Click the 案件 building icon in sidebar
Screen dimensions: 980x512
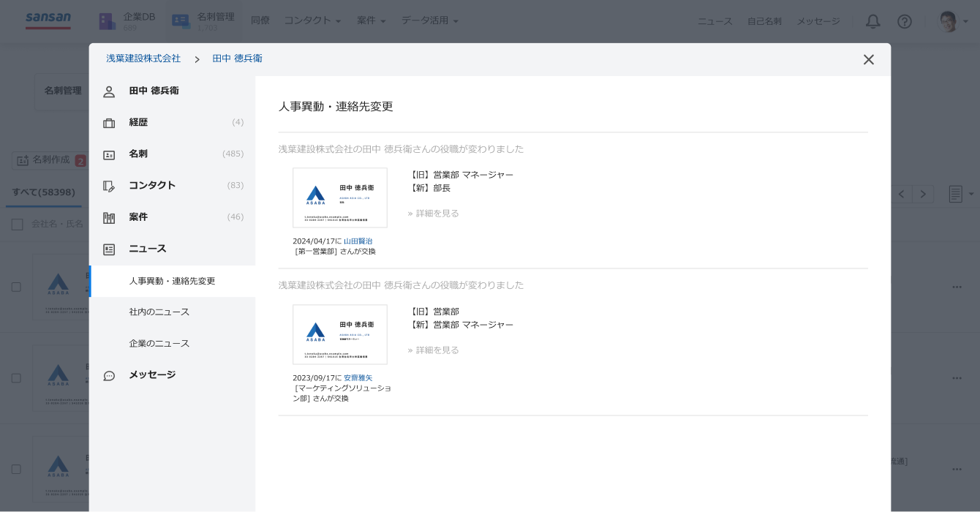tap(109, 217)
